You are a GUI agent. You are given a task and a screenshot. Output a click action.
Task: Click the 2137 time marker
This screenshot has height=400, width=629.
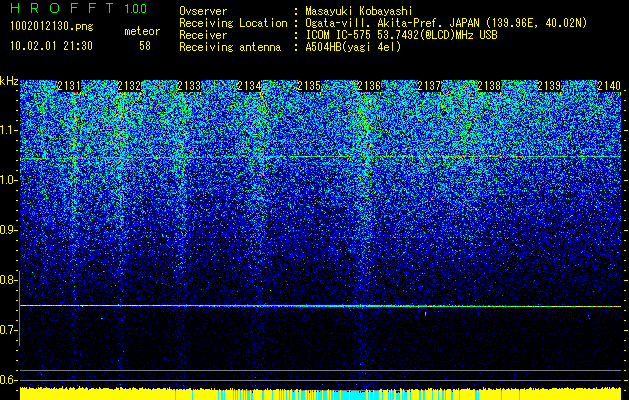[x=429, y=86]
